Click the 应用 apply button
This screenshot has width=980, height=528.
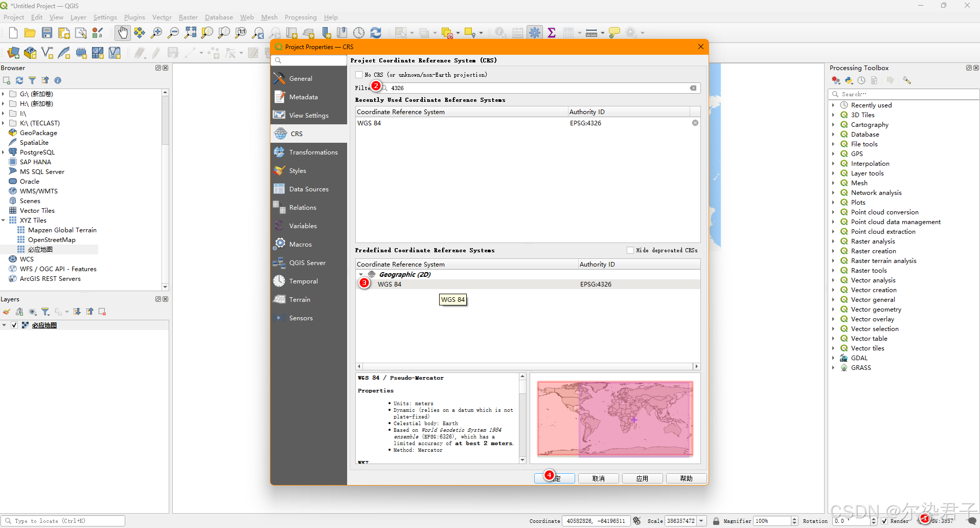[x=643, y=478]
